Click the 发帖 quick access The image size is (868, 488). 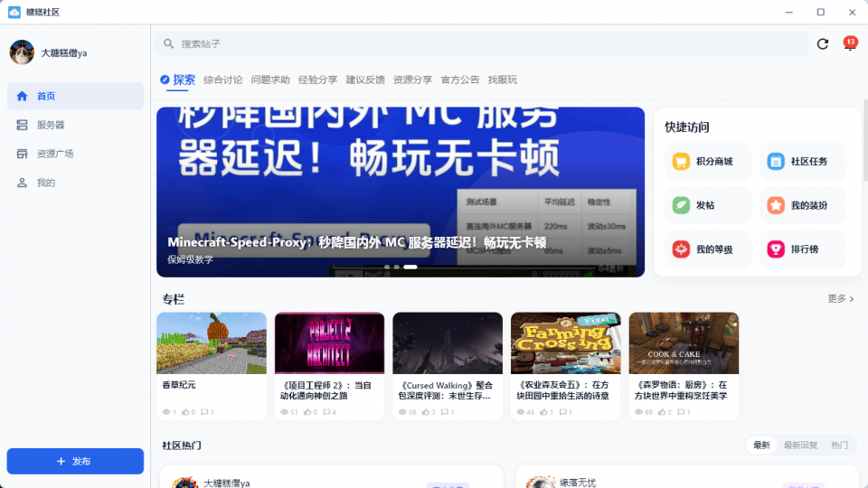click(709, 205)
